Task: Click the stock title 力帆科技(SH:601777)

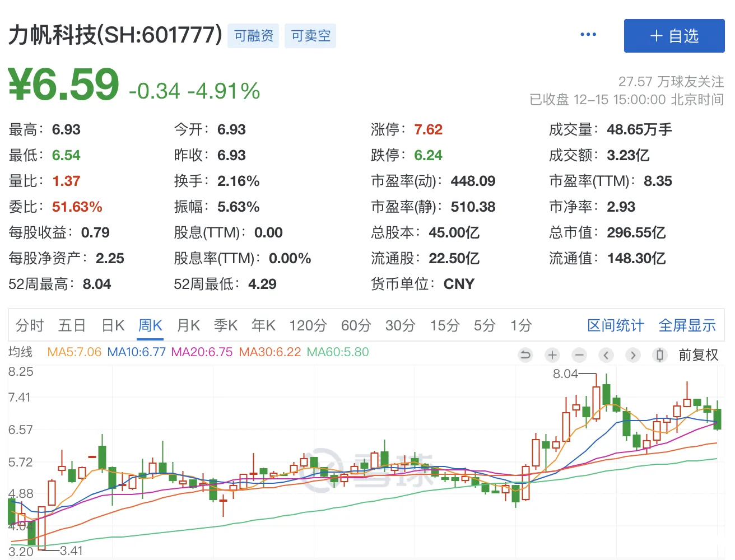Action: coord(115,35)
